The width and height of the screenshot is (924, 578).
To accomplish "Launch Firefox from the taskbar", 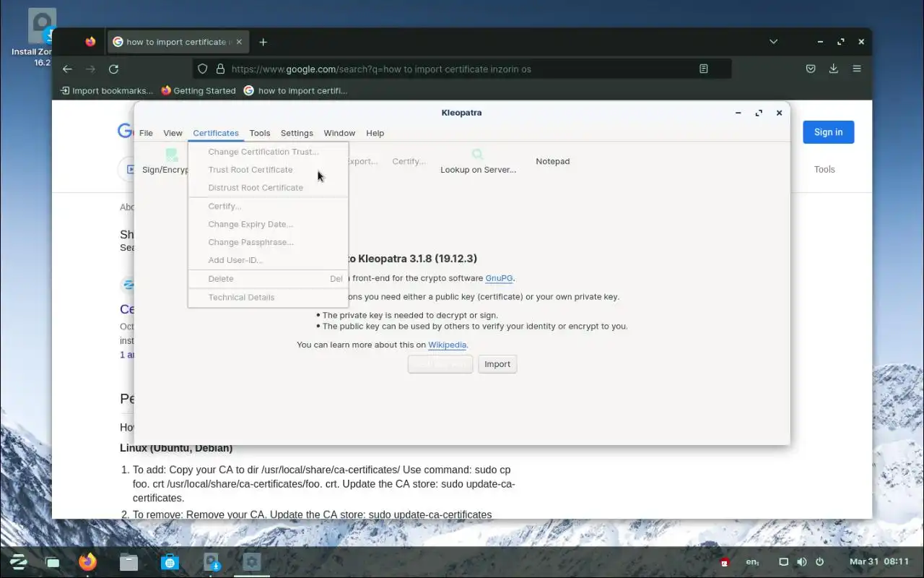I will [x=88, y=561].
